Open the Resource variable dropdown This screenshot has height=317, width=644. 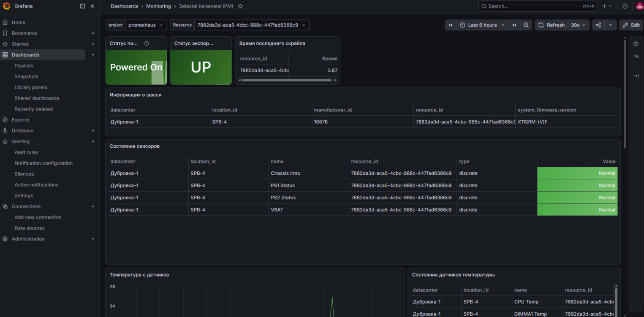(x=252, y=25)
